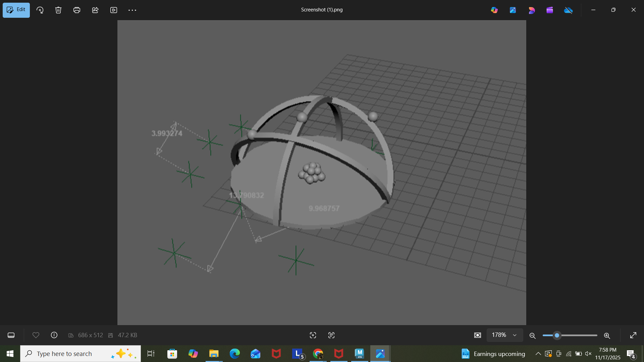Open the See more three-dots menu
644x362 pixels.
point(132,10)
